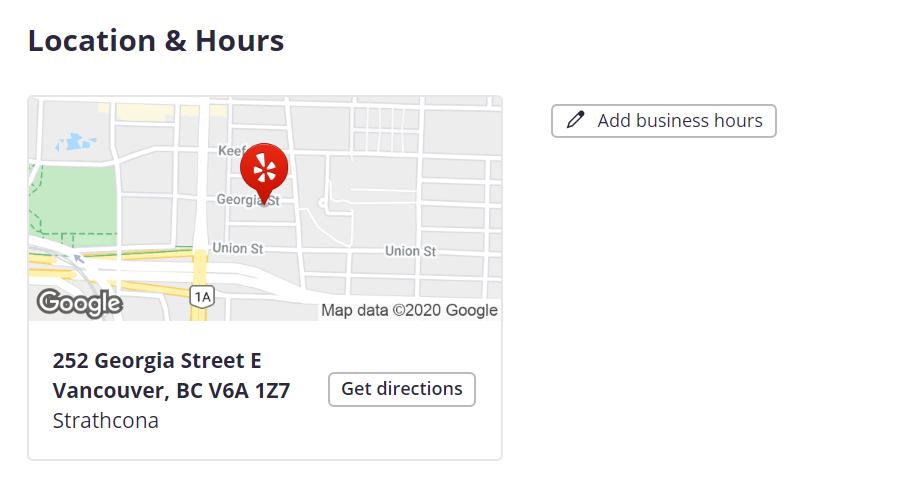The width and height of the screenshot is (914, 488).
Task: Click the Strathcona neighborhood label
Action: coord(105,420)
